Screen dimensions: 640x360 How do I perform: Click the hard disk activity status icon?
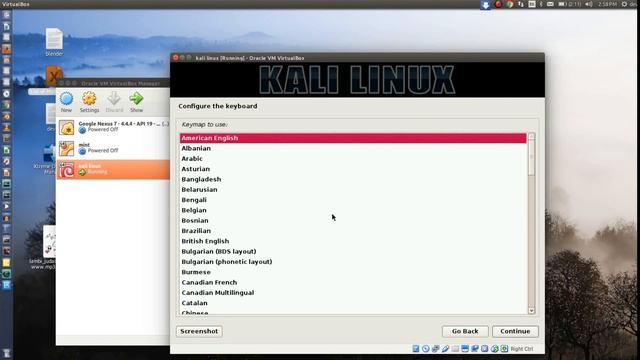(416, 349)
